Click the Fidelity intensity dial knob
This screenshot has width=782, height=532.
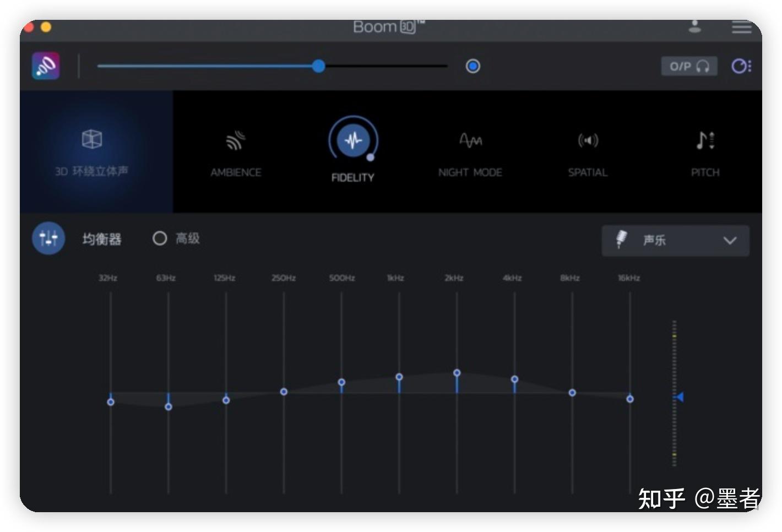click(370, 157)
